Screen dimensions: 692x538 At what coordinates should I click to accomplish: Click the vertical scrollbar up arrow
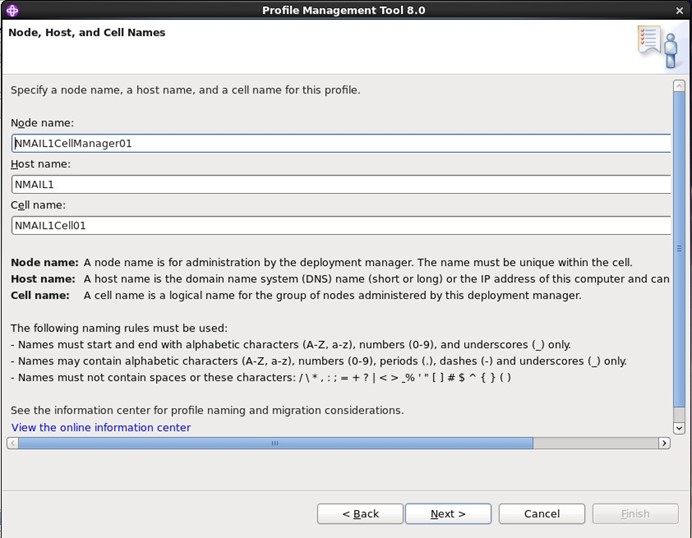[x=679, y=86]
